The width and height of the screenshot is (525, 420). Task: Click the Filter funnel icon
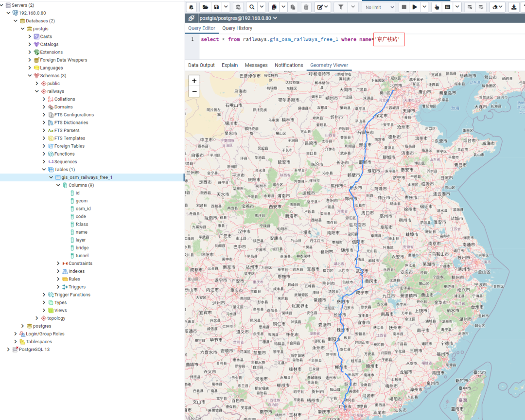(340, 7)
